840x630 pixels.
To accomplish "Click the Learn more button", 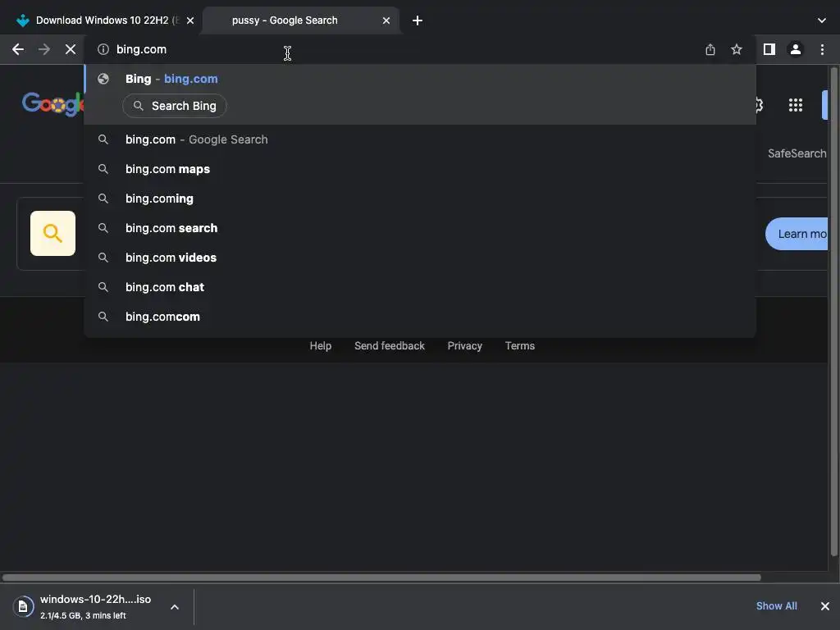I will [x=797, y=234].
